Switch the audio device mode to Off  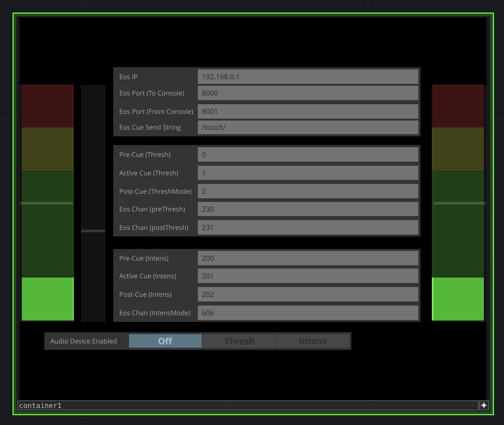click(x=165, y=341)
